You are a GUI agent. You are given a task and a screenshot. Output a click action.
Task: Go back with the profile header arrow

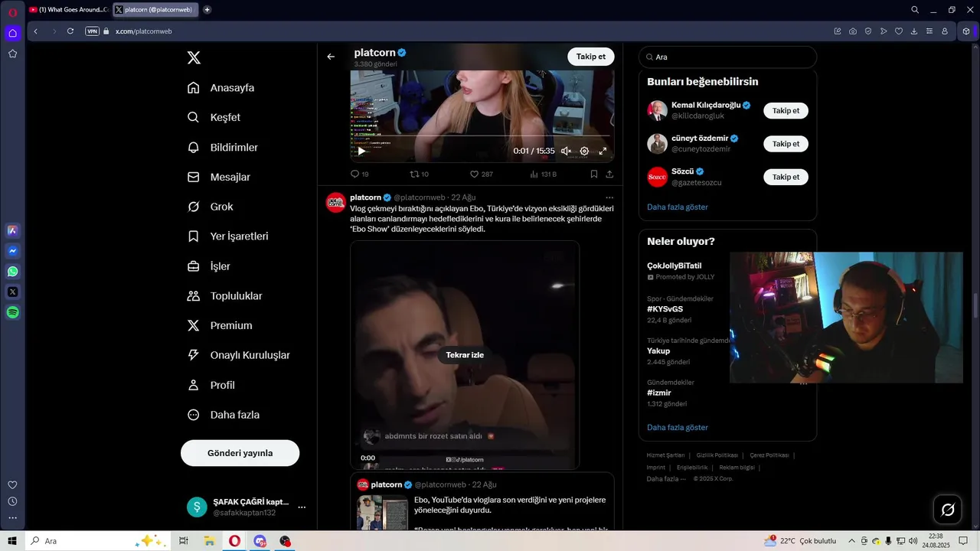(331, 57)
